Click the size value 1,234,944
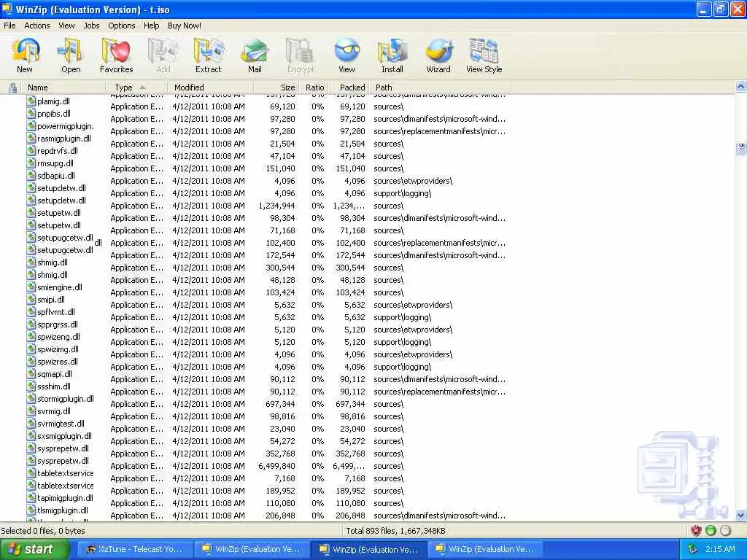This screenshot has width=747, height=560. (x=276, y=206)
